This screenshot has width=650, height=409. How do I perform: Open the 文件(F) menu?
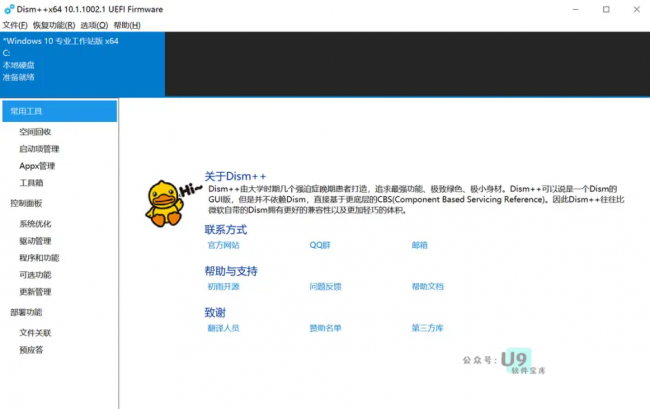click(15, 25)
